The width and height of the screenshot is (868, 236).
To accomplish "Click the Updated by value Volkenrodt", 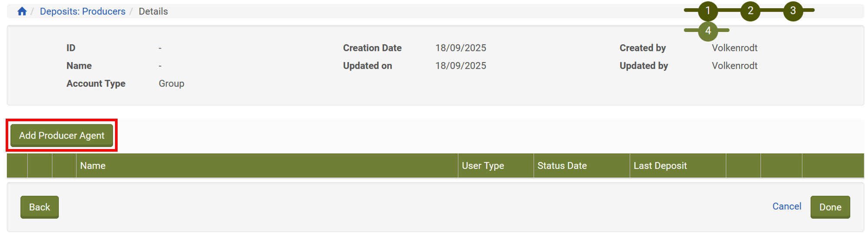I will (x=734, y=66).
